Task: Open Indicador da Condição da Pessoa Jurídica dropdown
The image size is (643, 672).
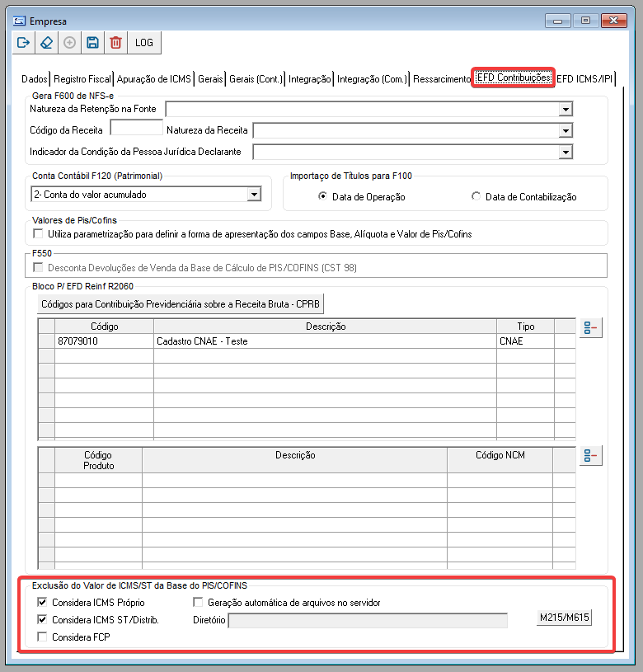Action: point(566,152)
